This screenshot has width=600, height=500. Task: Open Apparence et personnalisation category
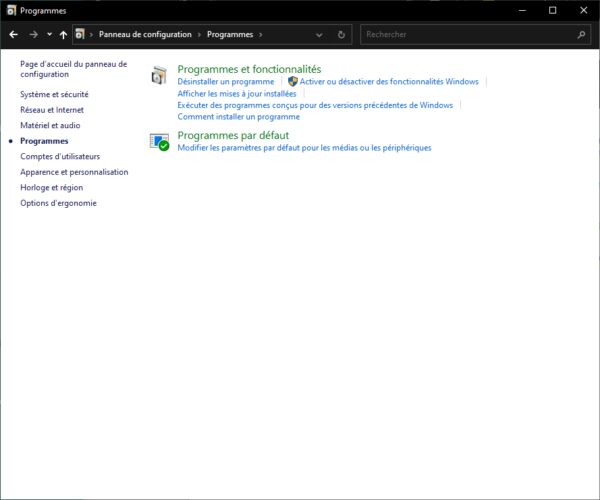click(x=74, y=172)
